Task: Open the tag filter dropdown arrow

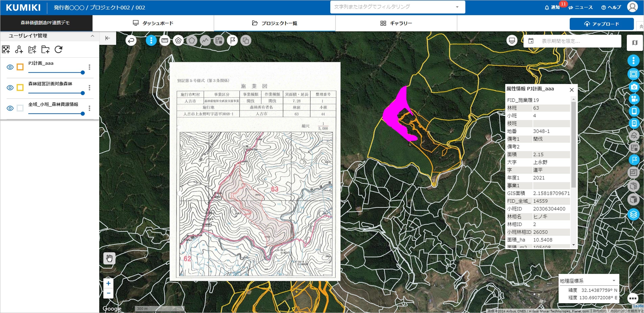Action: (457, 7)
